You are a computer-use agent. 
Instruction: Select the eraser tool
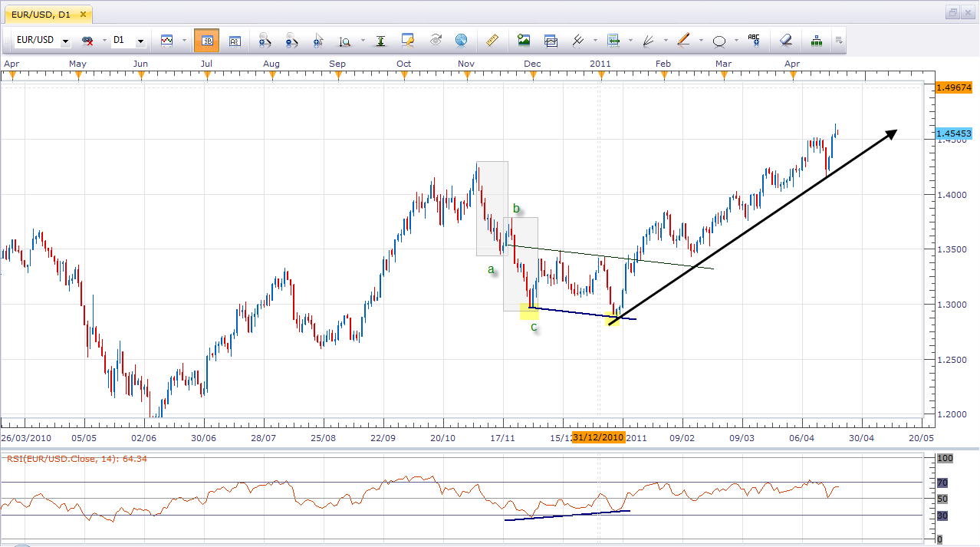click(786, 41)
